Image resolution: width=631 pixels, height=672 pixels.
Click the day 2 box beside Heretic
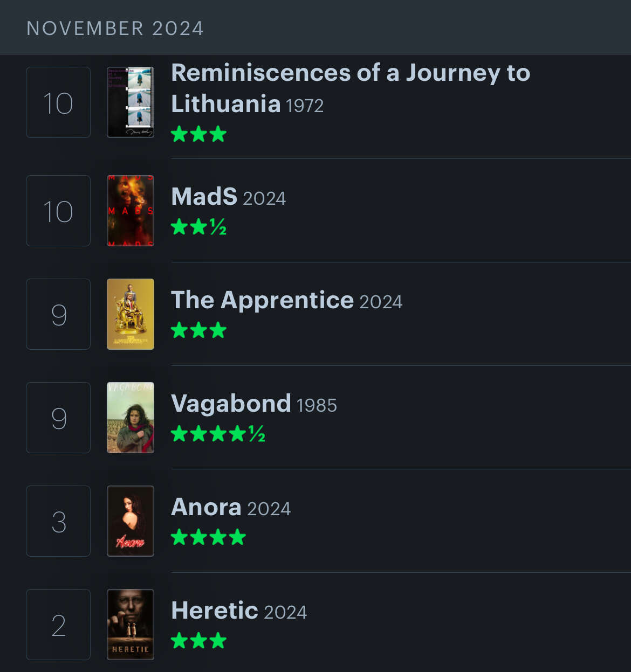(x=58, y=625)
